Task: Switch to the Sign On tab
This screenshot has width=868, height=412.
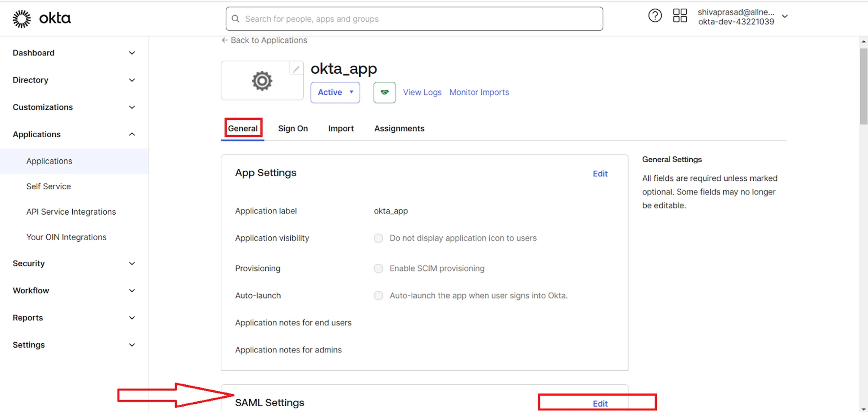Action: tap(293, 128)
